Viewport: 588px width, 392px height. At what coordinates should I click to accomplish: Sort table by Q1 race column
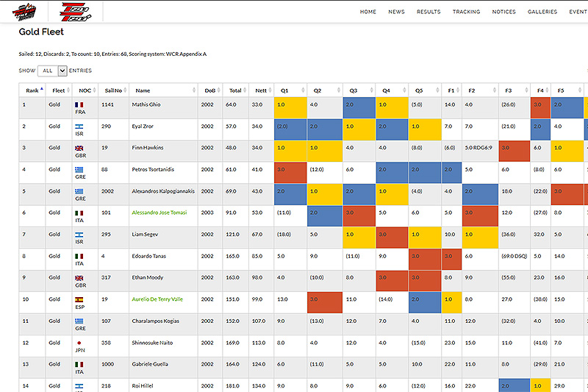point(290,90)
